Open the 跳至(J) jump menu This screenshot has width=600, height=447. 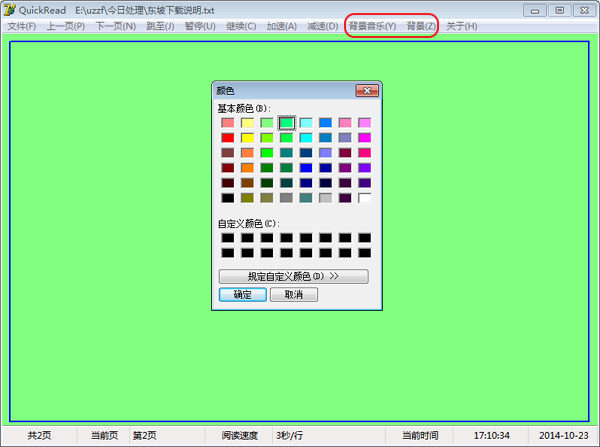point(160,26)
